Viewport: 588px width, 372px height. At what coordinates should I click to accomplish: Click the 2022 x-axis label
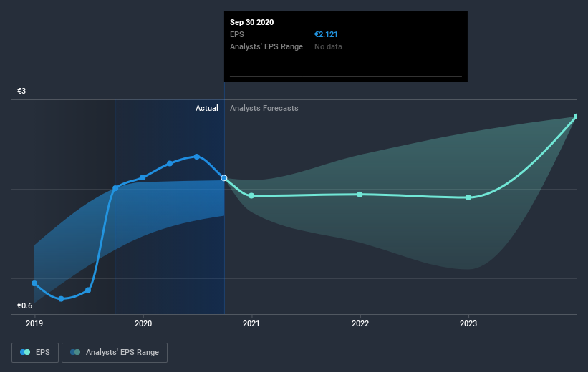click(x=360, y=323)
